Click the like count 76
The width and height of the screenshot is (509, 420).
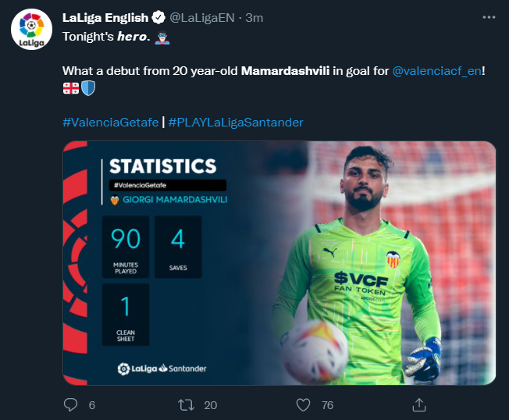(x=326, y=405)
